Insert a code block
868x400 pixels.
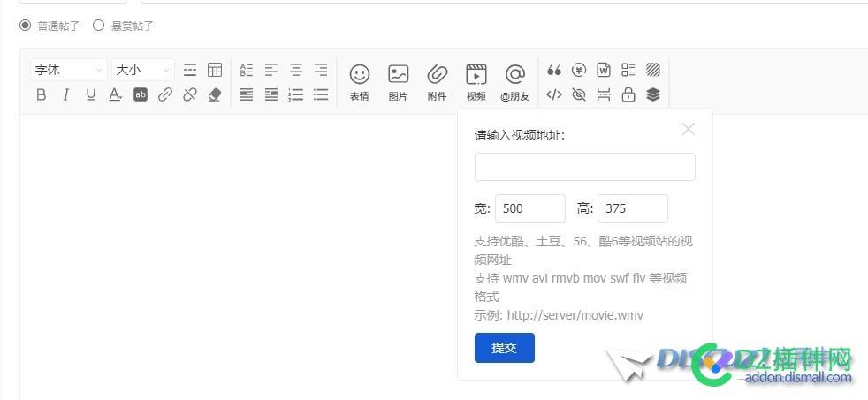pos(553,94)
